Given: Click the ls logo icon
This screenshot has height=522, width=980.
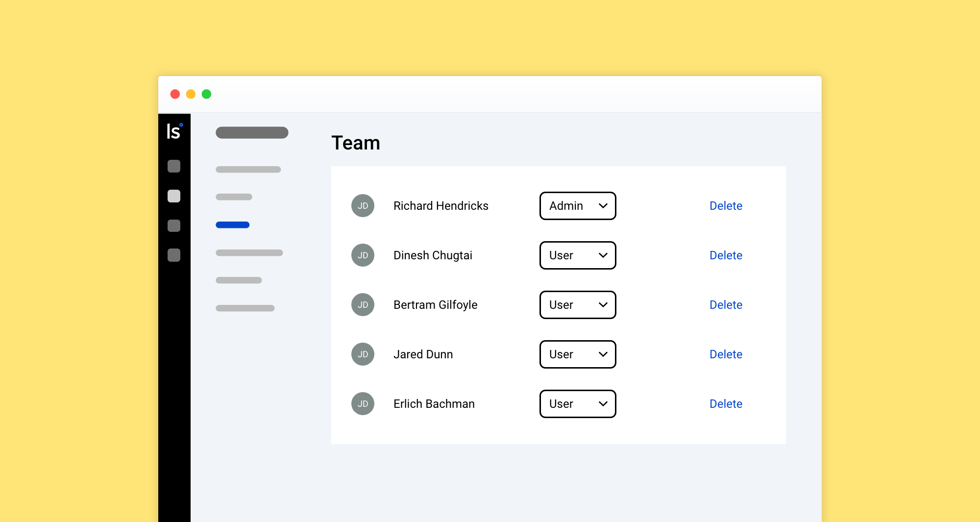Looking at the screenshot, I should [175, 131].
